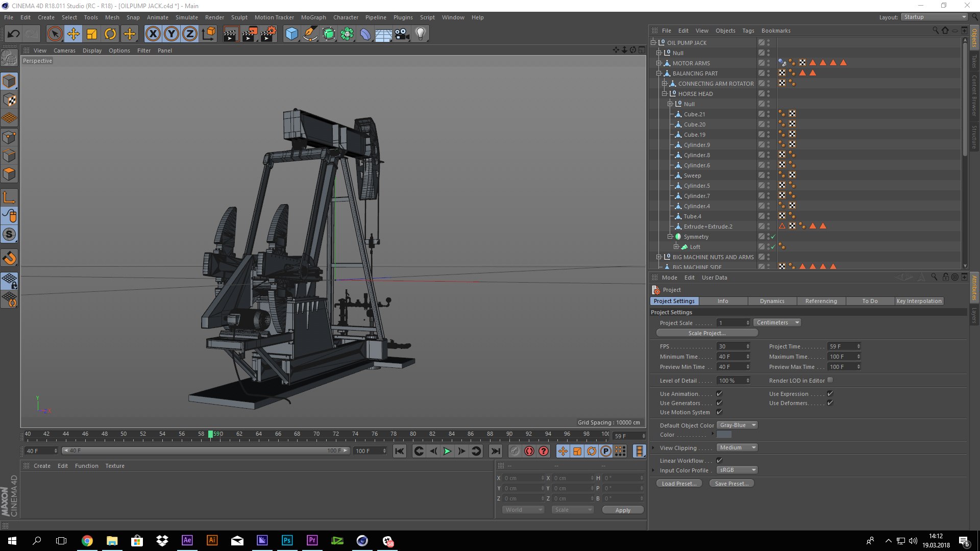The height and width of the screenshot is (551, 980).
Task: Select Polygons mode icon
Action: 9,174
